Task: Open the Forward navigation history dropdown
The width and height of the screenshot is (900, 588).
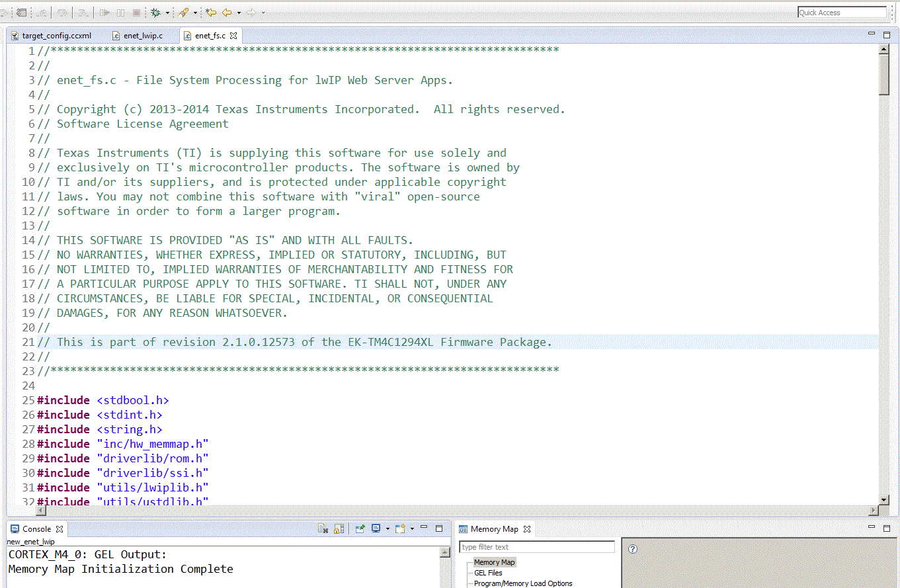Action: [263, 13]
